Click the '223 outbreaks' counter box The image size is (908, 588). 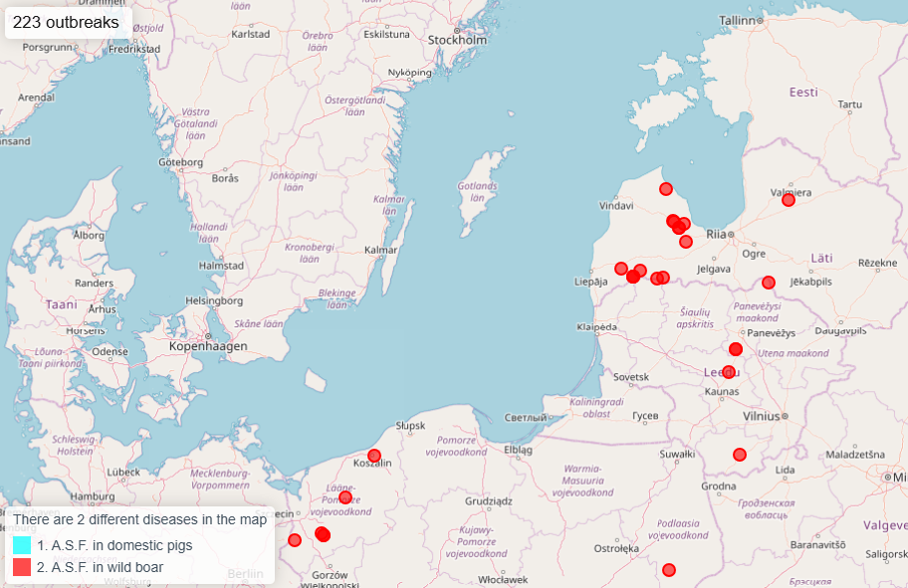pyautogui.click(x=66, y=22)
